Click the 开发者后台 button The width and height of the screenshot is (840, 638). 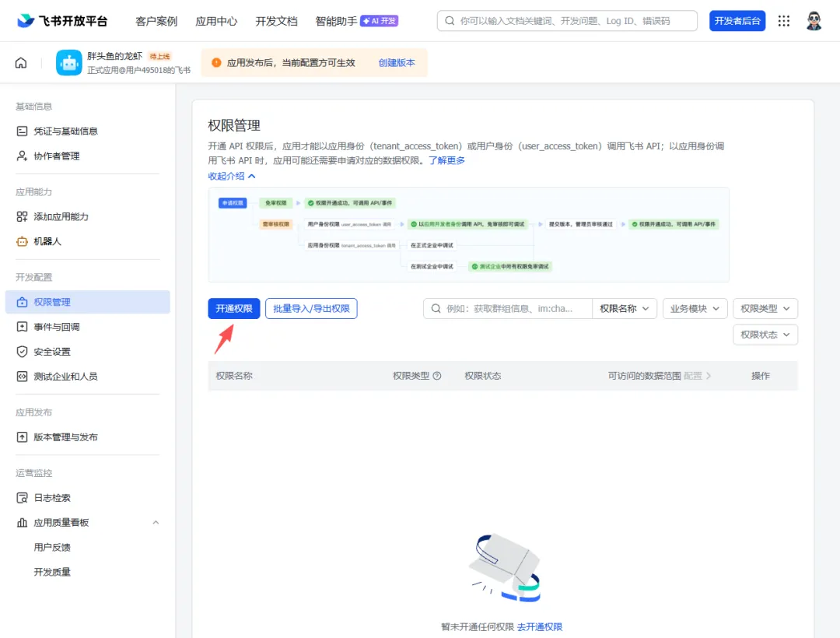(737, 21)
